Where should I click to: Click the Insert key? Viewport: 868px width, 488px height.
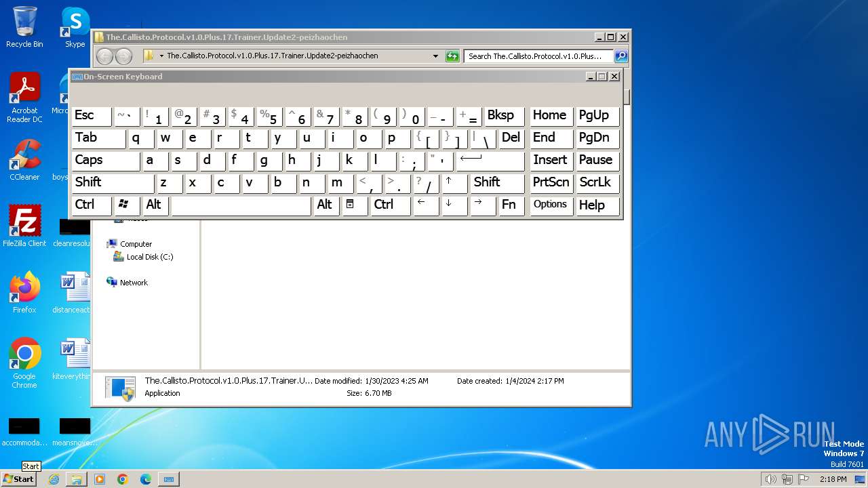click(x=551, y=161)
